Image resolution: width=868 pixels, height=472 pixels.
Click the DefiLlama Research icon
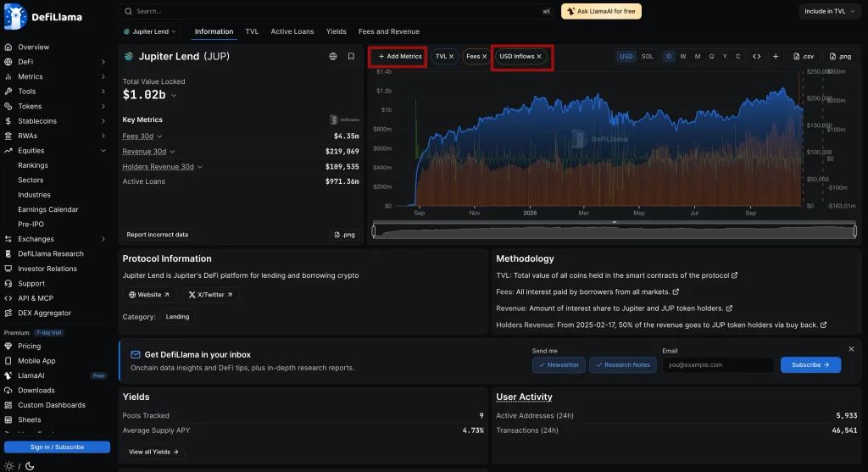(8, 254)
